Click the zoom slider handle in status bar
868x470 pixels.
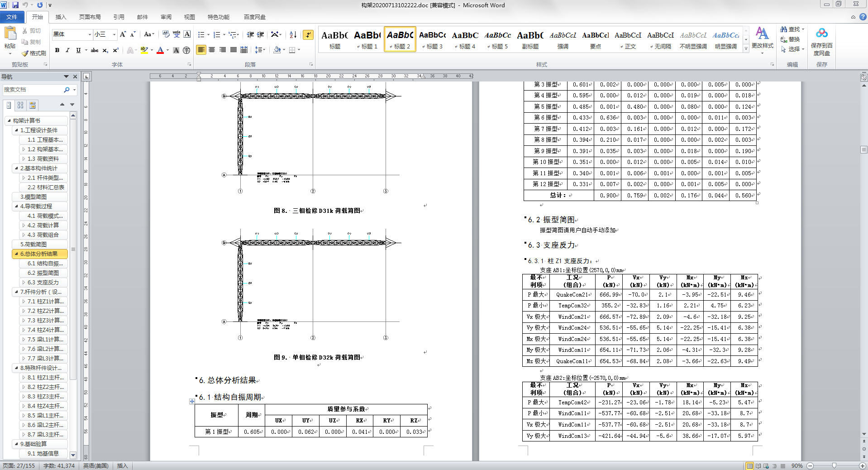point(834,465)
